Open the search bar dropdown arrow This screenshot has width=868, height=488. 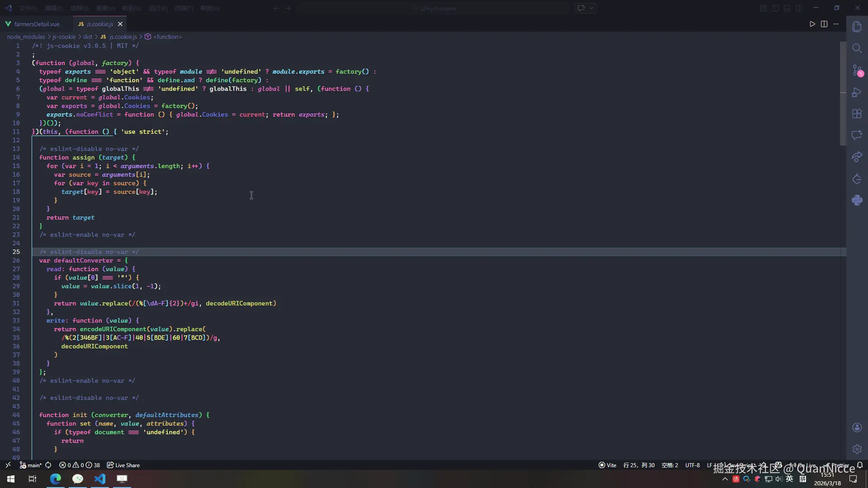point(592,8)
